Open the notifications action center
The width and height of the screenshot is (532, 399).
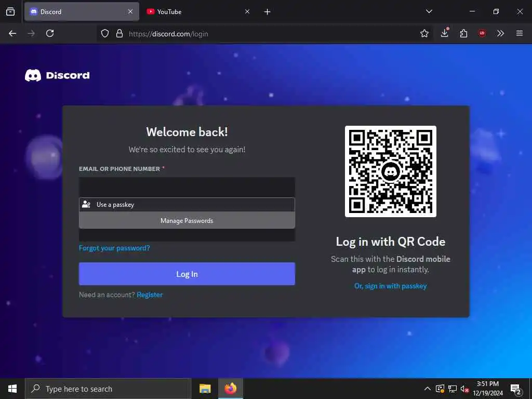click(516, 389)
